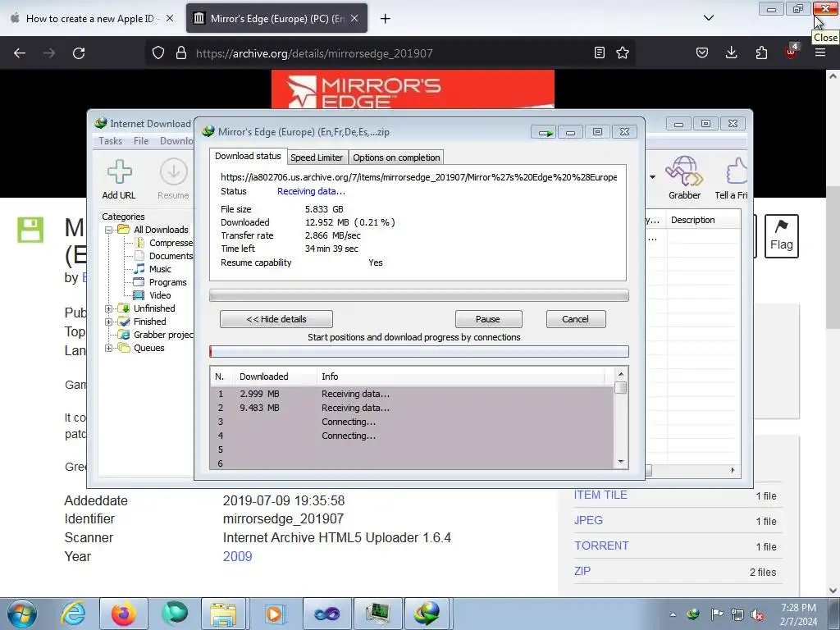Open the Firefox downloads panel icon
The height and width of the screenshot is (630, 840).
tap(731, 52)
